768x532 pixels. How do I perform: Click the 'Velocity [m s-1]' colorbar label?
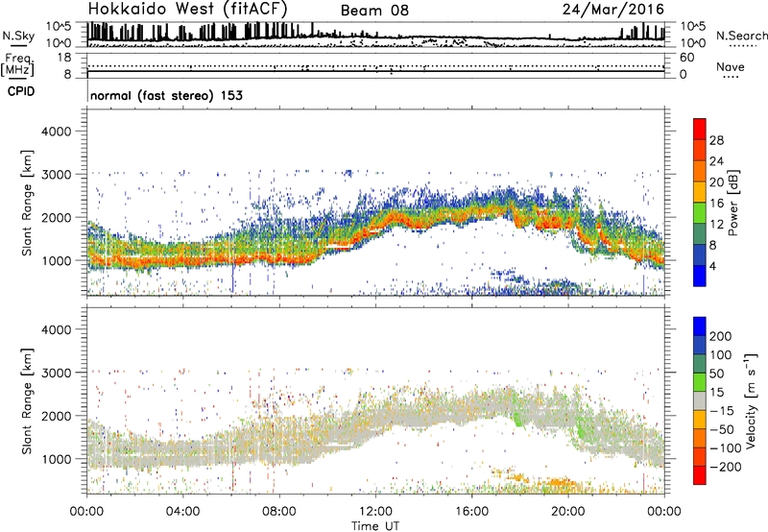[x=751, y=400]
